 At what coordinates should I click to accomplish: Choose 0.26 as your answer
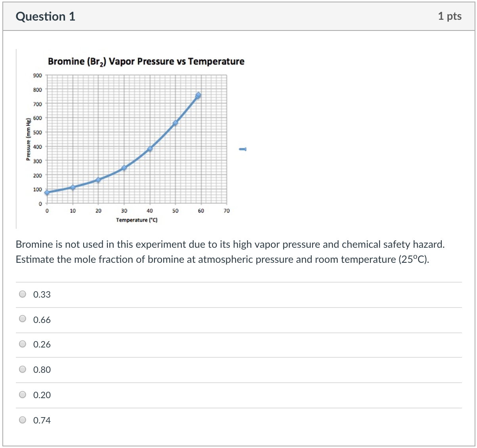[23, 344]
